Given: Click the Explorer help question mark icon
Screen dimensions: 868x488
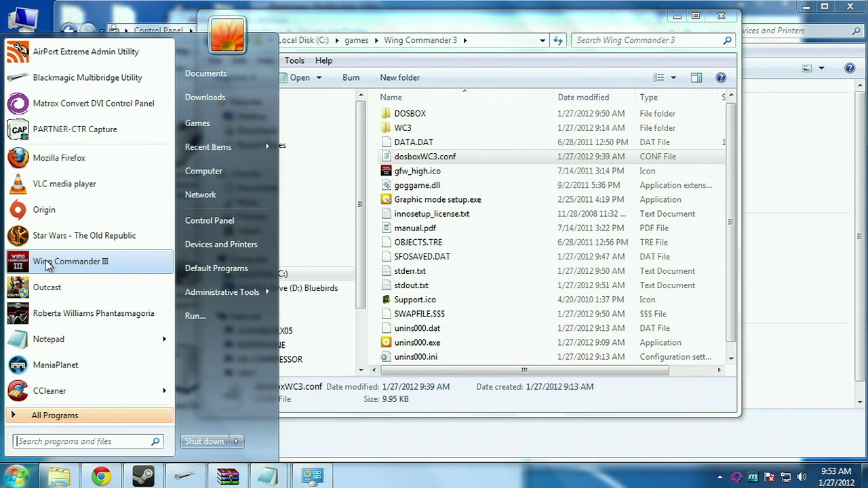Looking at the screenshot, I should click(x=721, y=77).
